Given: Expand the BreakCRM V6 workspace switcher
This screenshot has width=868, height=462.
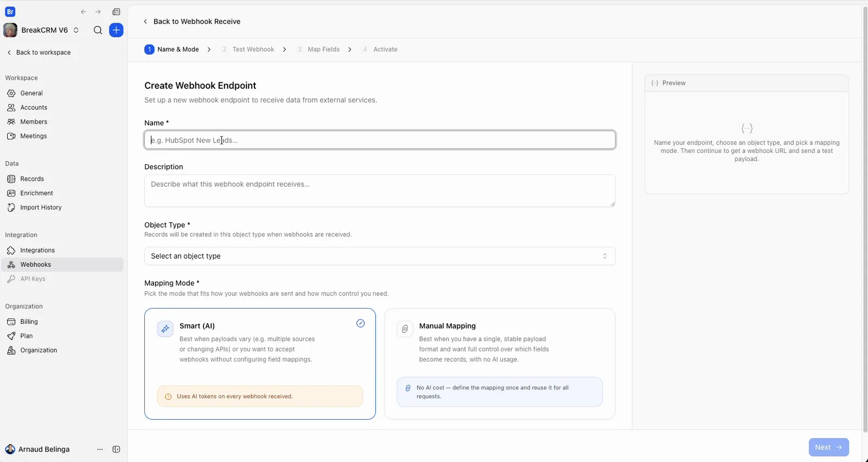Looking at the screenshot, I should click(x=41, y=30).
